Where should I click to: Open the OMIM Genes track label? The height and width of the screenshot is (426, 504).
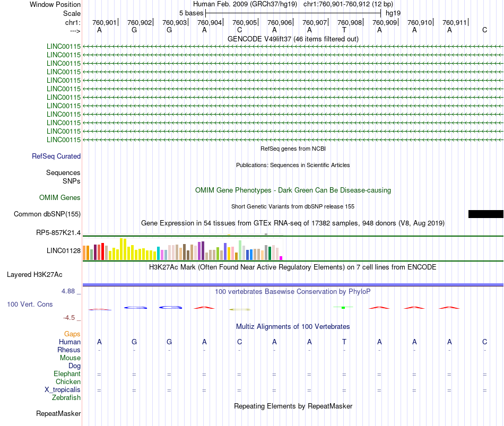60,198
